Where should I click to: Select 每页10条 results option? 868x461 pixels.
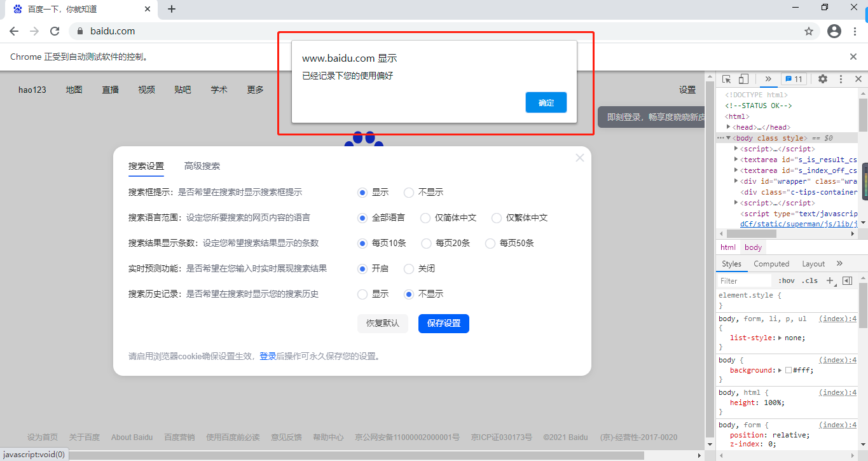coord(362,243)
